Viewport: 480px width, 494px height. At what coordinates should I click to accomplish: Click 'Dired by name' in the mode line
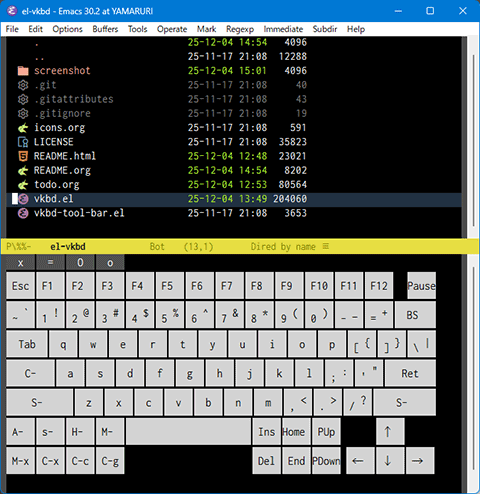coord(283,247)
